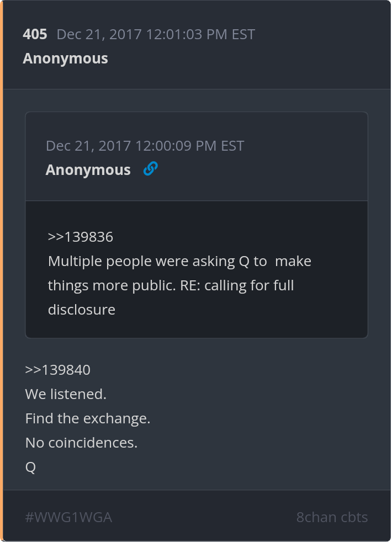Open post number 405
Image resolution: width=392 pixels, height=542 pixels.
pos(35,34)
